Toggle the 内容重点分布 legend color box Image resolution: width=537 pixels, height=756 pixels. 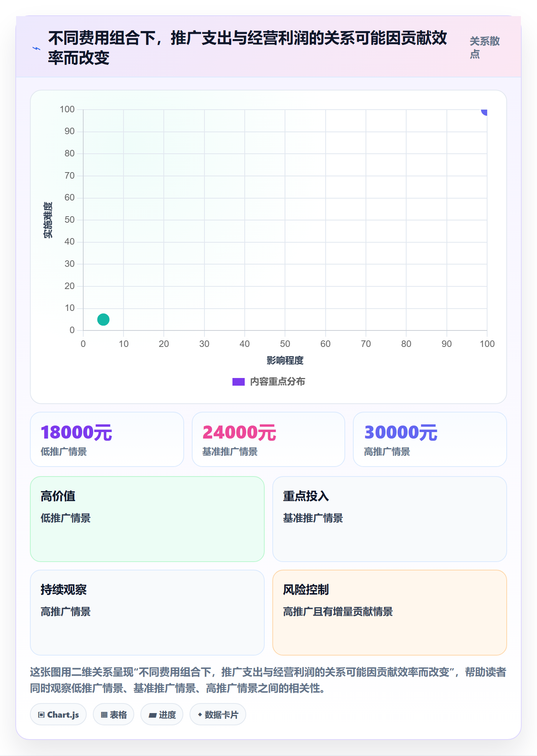tap(238, 382)
